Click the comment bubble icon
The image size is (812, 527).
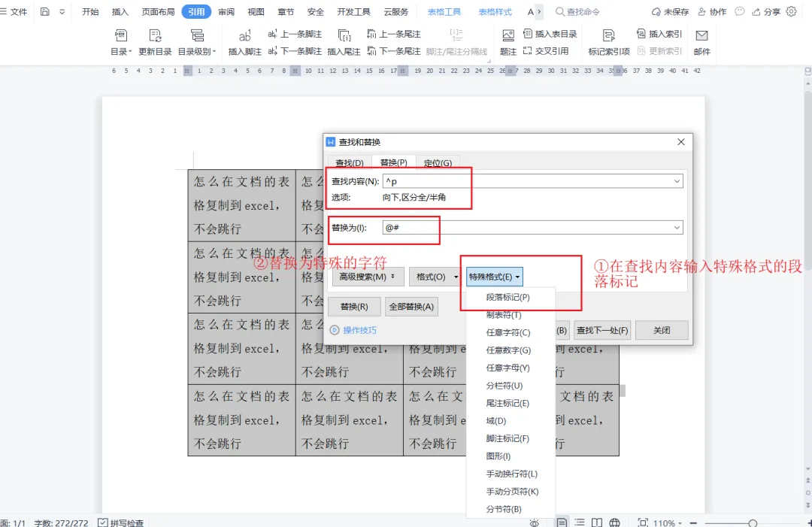[740, 11]
